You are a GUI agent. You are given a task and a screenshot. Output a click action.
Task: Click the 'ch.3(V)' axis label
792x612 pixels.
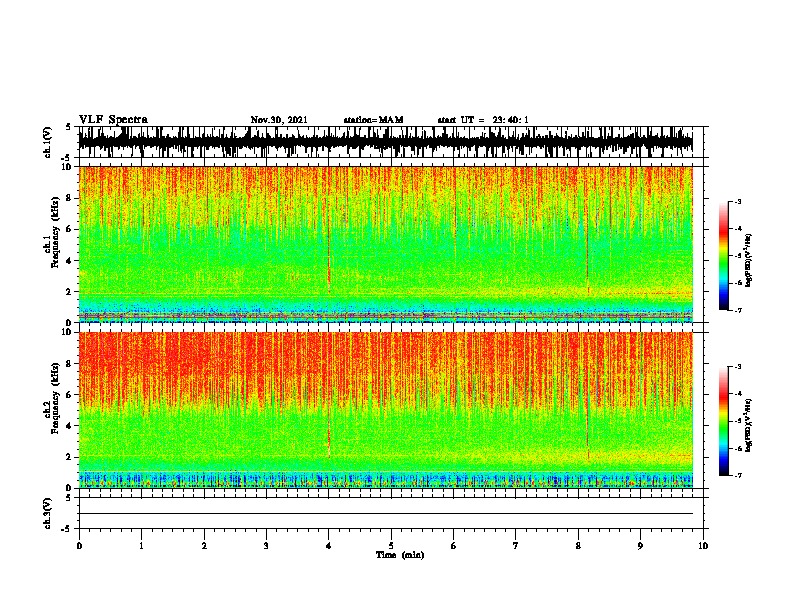pyautogui.click(x=48, y=513)
